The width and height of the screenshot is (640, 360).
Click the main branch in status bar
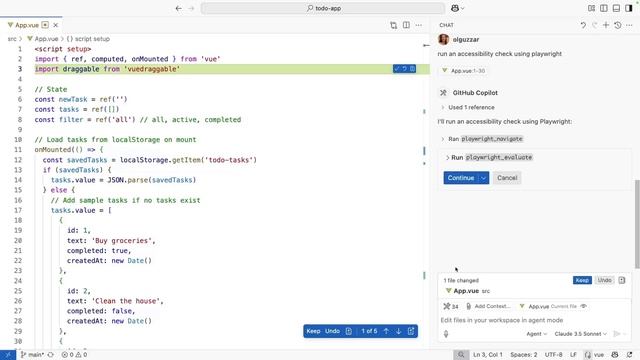32,355
